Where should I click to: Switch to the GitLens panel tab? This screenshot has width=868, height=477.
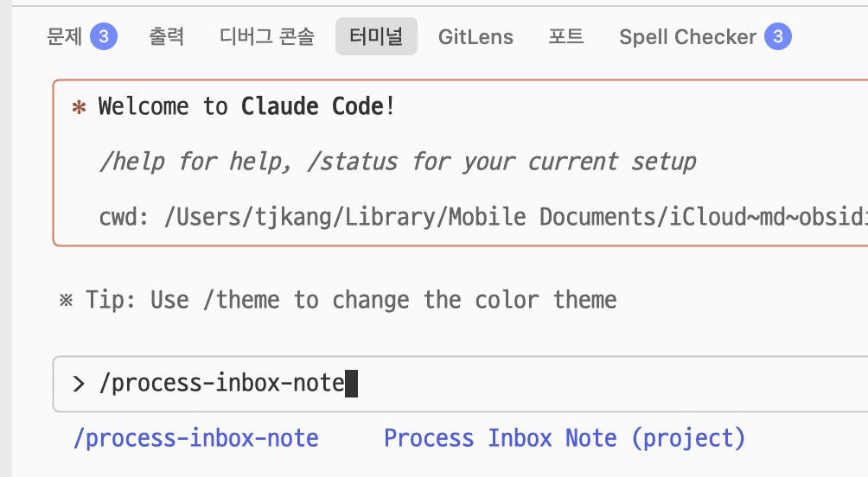[475, 37]
